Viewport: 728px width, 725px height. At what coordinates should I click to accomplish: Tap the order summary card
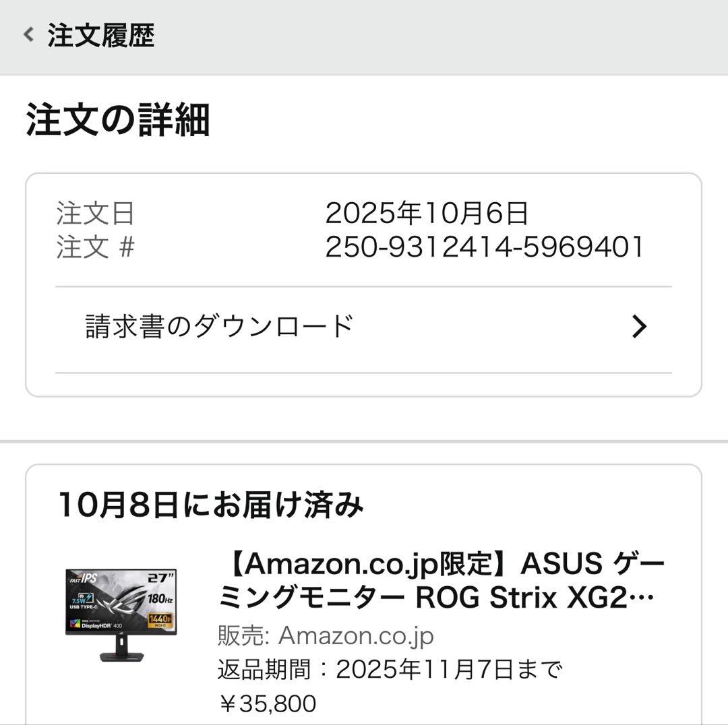[x=364, y=283]
